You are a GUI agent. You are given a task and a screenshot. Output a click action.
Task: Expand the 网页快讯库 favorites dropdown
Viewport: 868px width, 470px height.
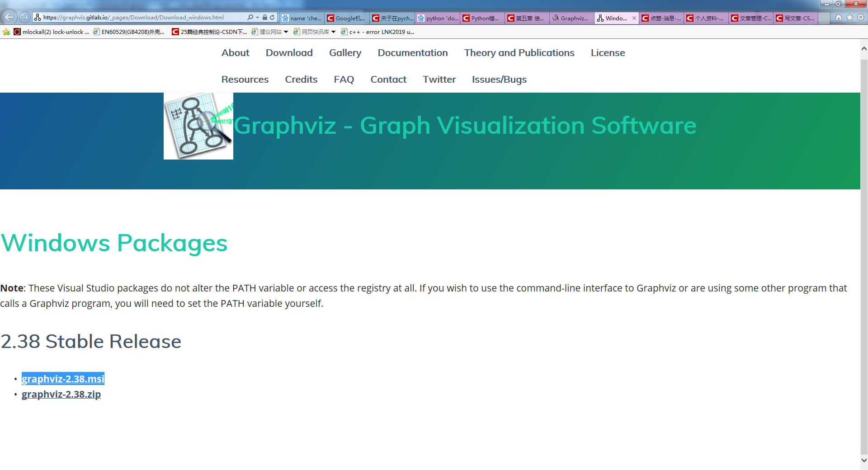point(333,32)
